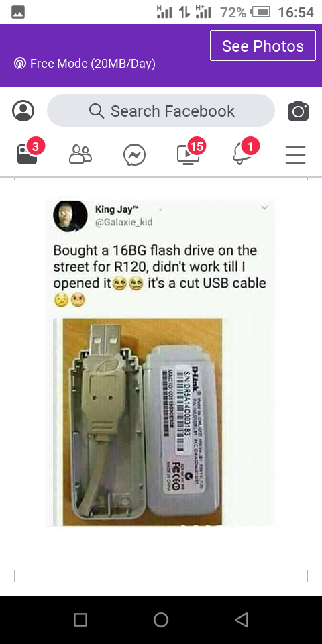The image size is (322, 644).
Task: Open the Friends tab icon
Action: coord(80,154)
